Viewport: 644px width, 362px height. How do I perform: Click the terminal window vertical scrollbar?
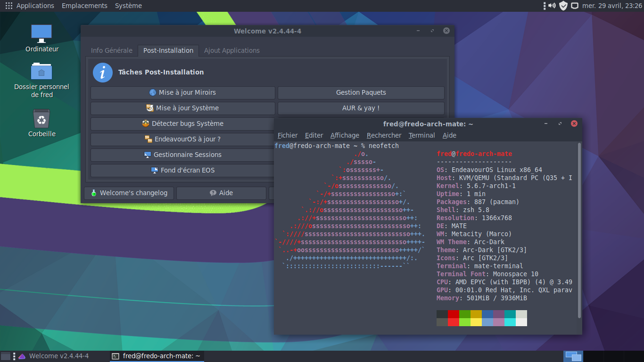[x=579, y=231]
